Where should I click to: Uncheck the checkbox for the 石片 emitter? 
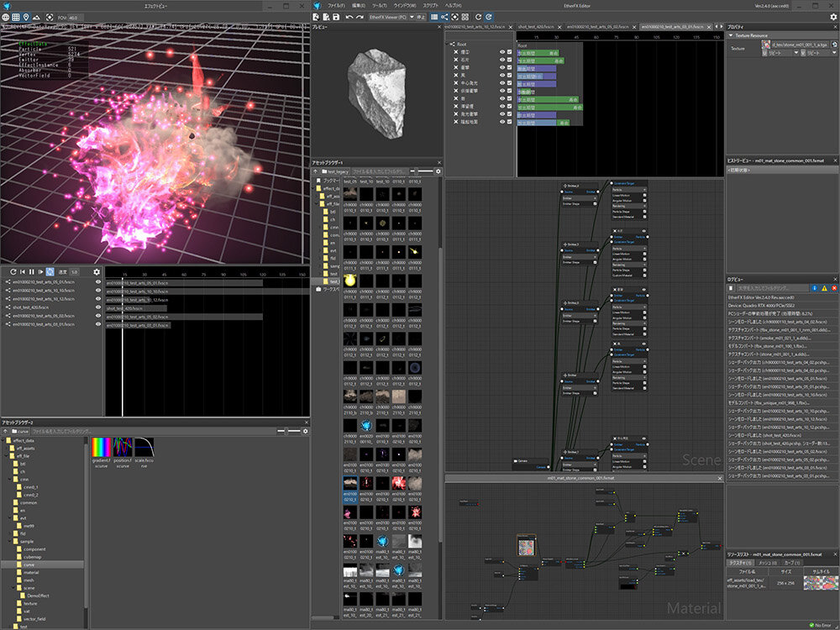point(510,61)
